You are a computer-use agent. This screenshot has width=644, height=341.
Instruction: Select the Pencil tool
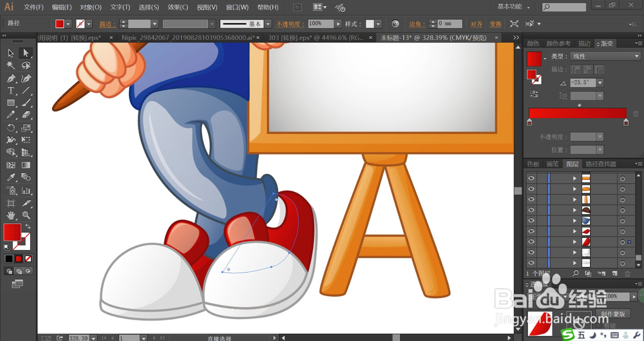[x=11, y=115]
